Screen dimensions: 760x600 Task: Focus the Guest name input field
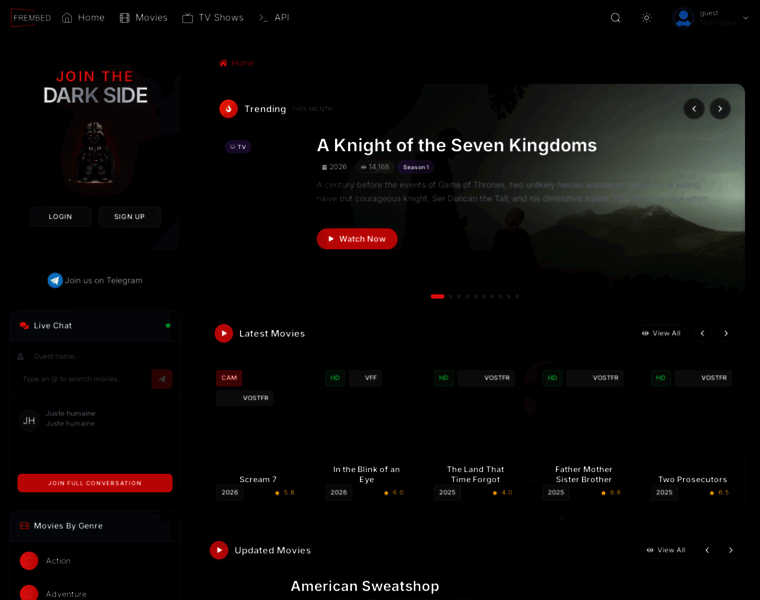click(x=95, y=356)
